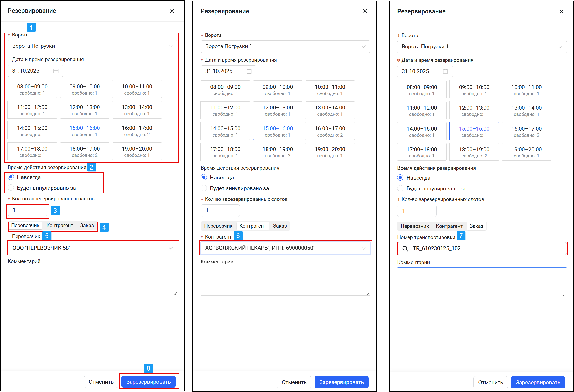Select 'Навсегда' radio in middle dialog
This screenshot has height=392, width=574.
204,177
